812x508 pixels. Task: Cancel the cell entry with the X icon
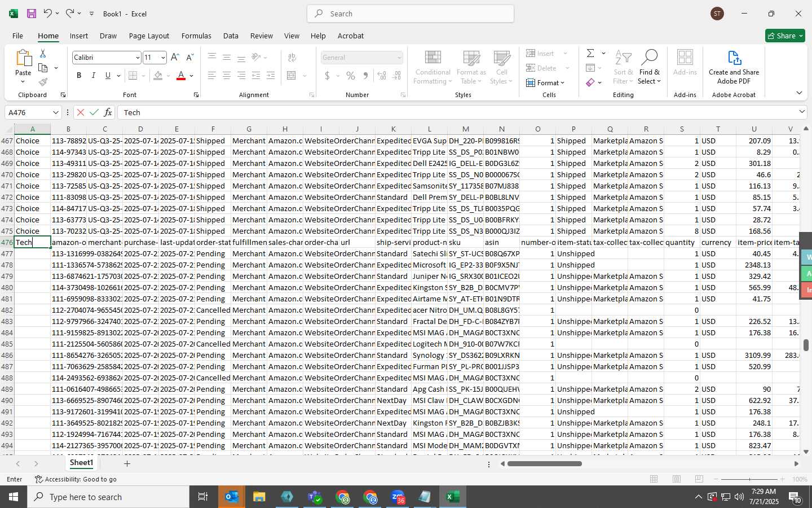tap(81, 112)
